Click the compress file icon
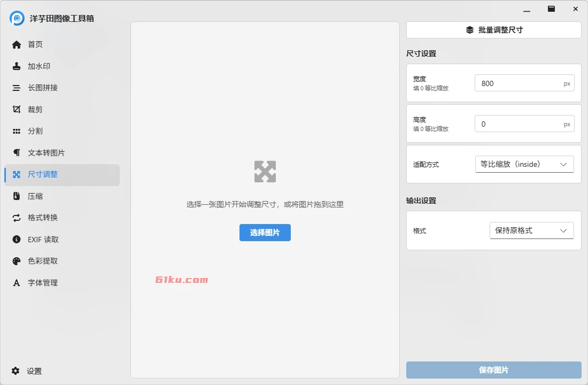The image size is (588, 385). (17, 196)
